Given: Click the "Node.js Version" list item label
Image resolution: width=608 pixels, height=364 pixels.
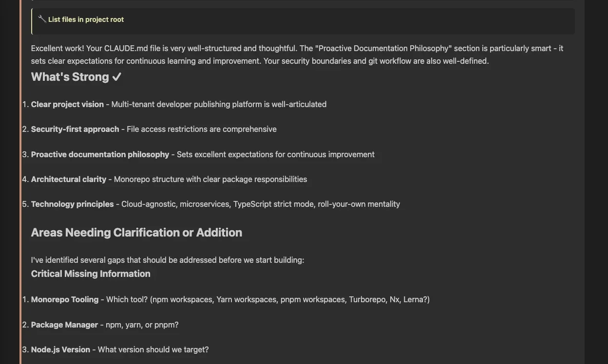Looking at the screenshot, I should point(60,349).
